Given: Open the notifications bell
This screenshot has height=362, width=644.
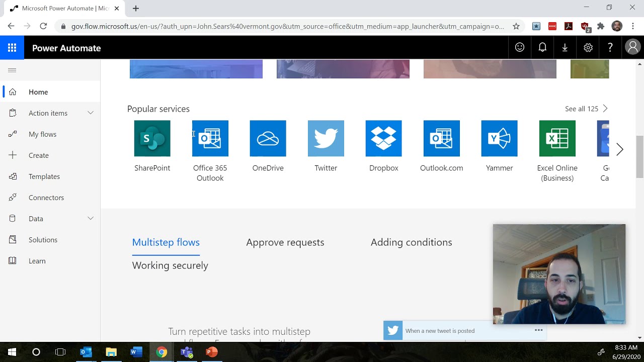Looking at the screenshot, I should [x=542, y=47].
